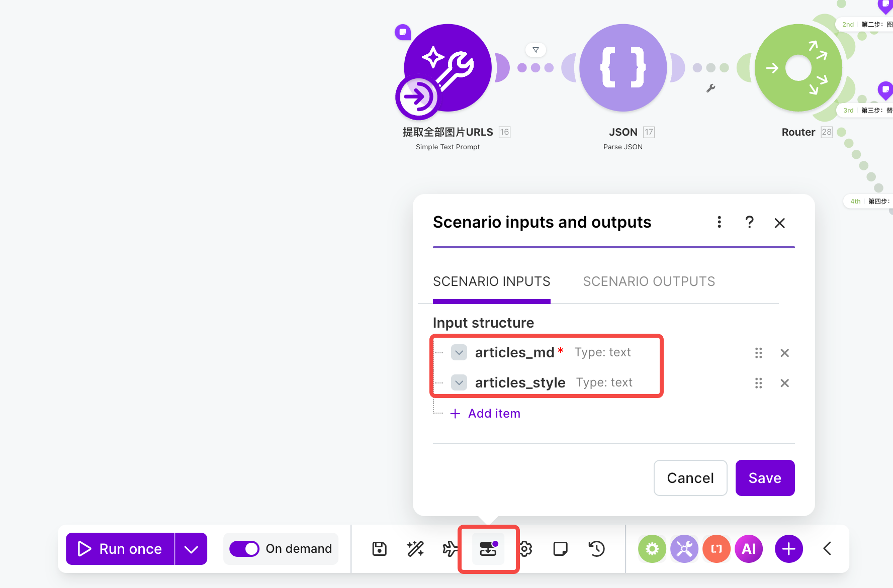Viewport: 893px width, 588px height.
Task: Open the purple tools icon
Action: click(x=684, y=549)
